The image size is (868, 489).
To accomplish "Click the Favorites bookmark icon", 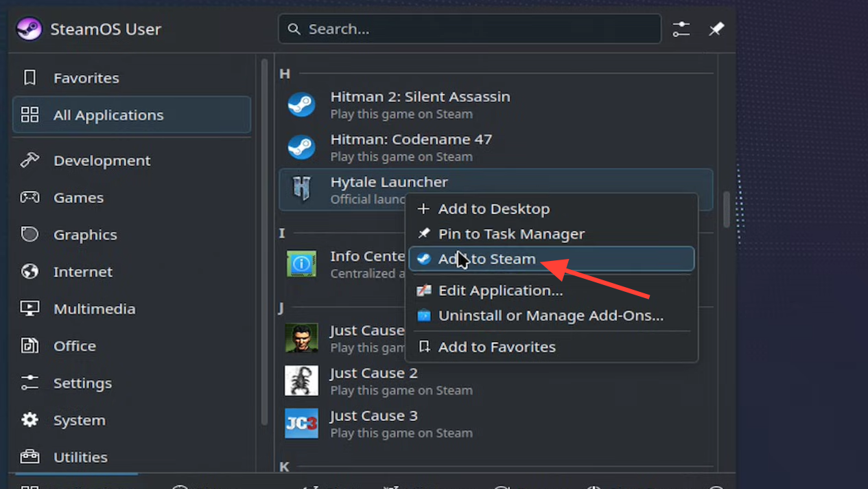I will (30, 78).
